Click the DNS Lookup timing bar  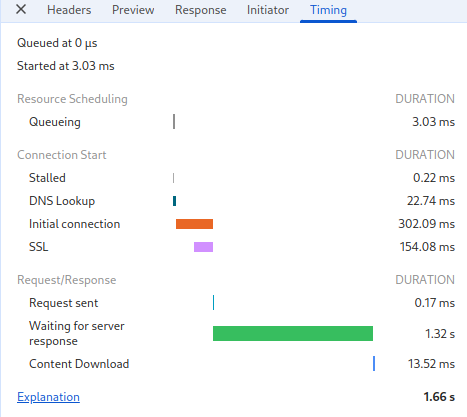point(174,201)
